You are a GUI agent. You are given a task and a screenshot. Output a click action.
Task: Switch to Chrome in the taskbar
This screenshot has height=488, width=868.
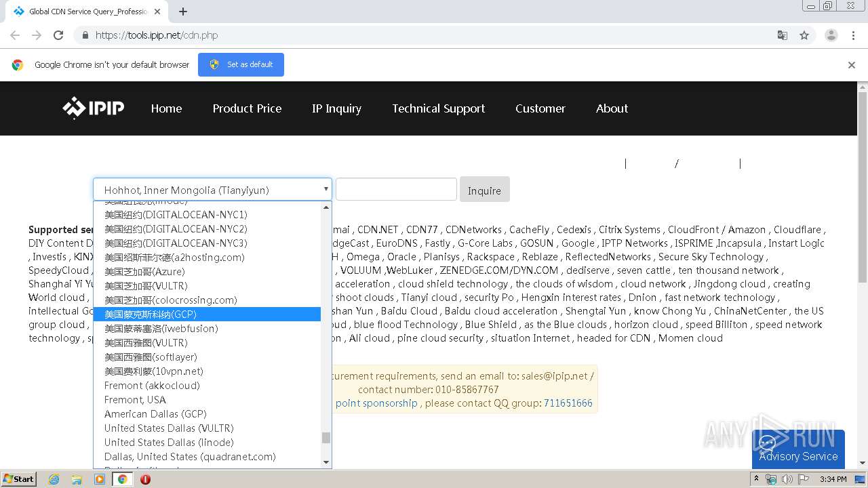122,479
